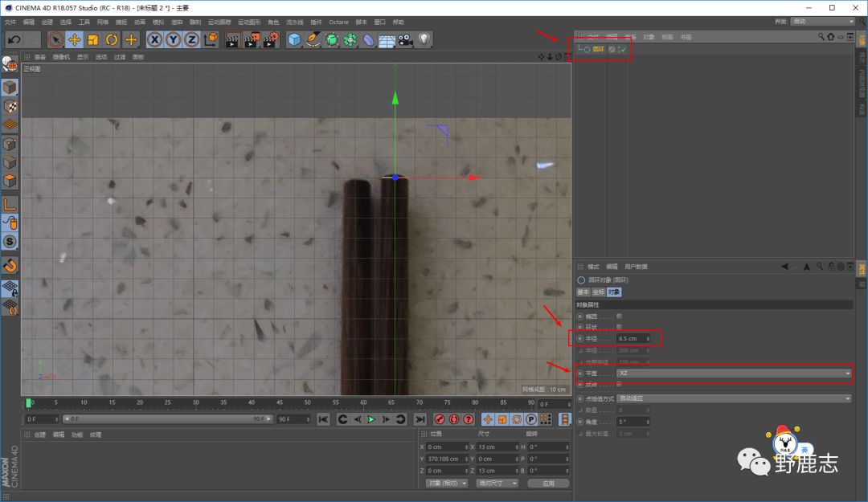Screen dimensions: 868x502
Task: Enable the 反转 (Reverse) checkbox
Action: 619,384
